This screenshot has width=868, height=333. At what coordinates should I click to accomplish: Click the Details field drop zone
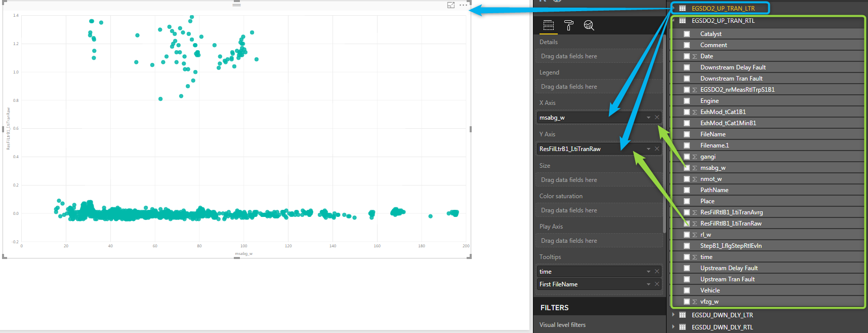tap(599, 56)
